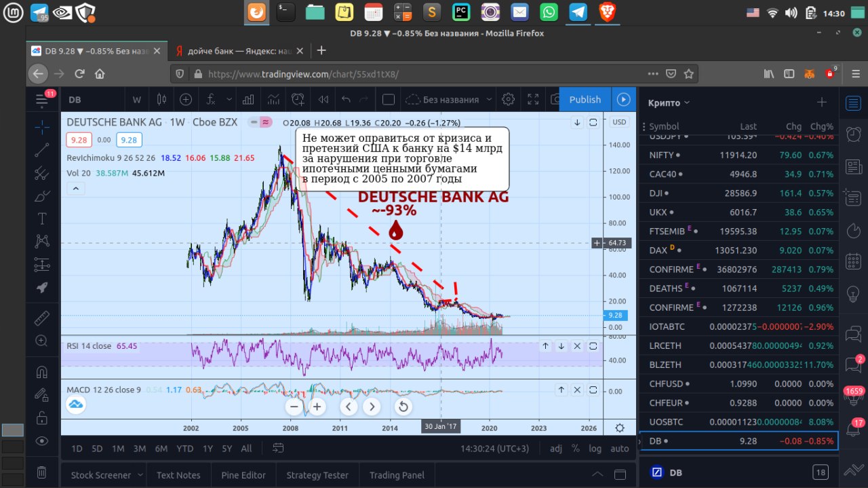The width and height of the screenshot is (868, 488).
Task: Open timezone setting 14:30:24 (UTC+3)
Action: (494, 448)
